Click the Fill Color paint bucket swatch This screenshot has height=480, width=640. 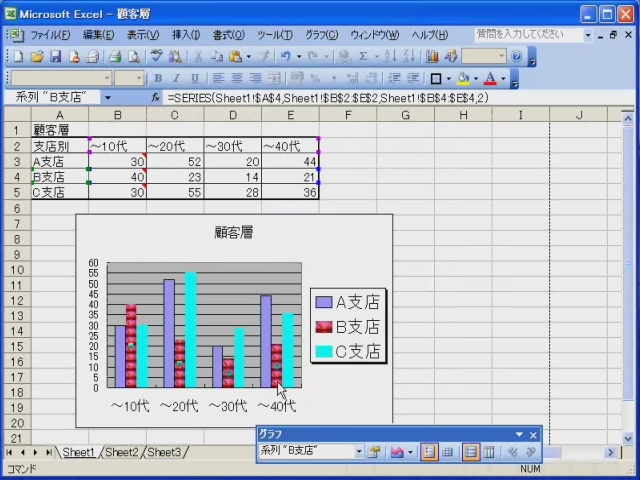pyautogui.click(x=463, y=78)
